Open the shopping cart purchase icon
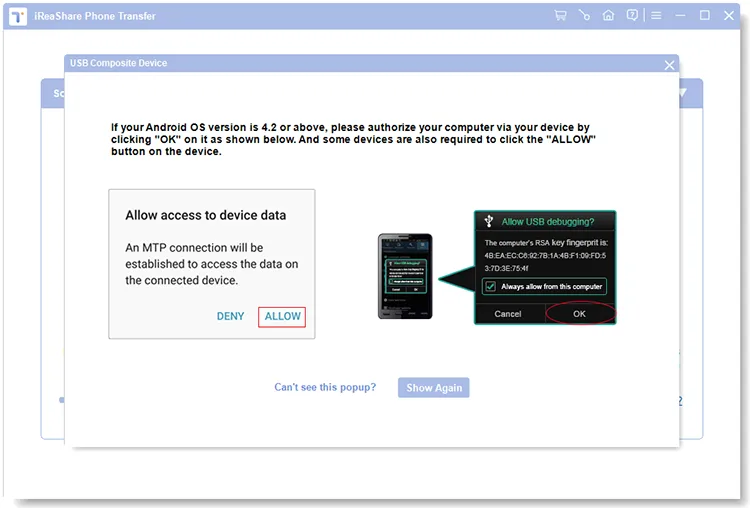Image resolution: width=750 pixels, height=508 pixels. 560,15
